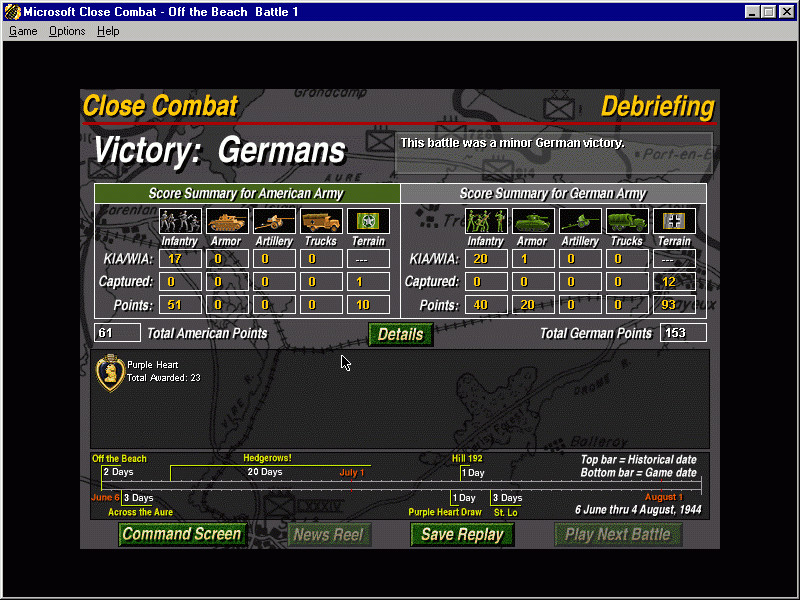Image resolution: width=800 pixels, height=600 pixels.
Task: Select American Terrain Captured value 1
Action: click(368, 282)
